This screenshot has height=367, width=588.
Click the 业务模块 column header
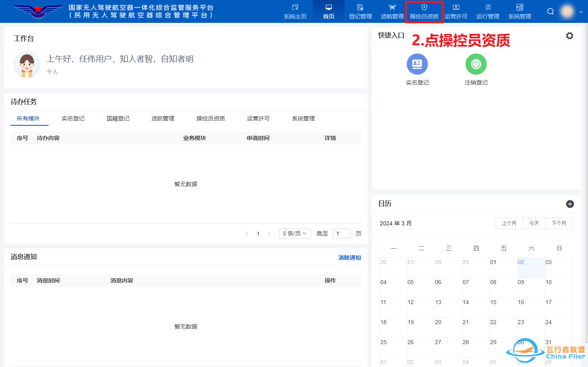194,138
